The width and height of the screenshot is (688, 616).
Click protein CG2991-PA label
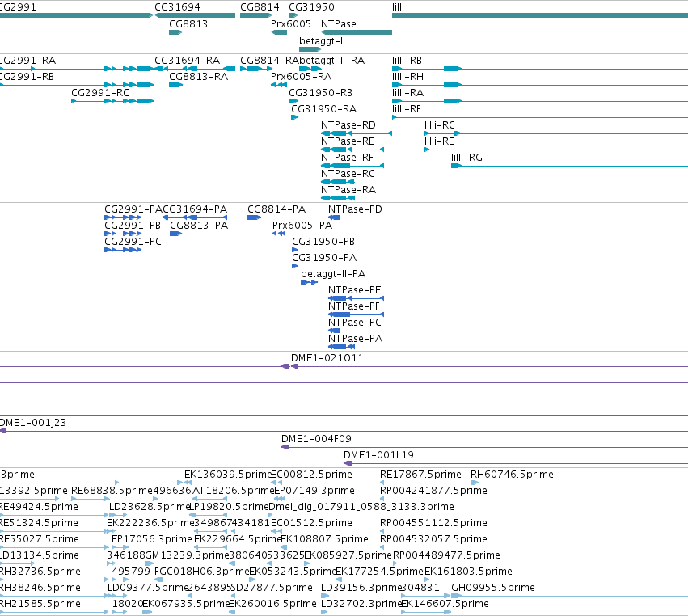coord(133,209)
